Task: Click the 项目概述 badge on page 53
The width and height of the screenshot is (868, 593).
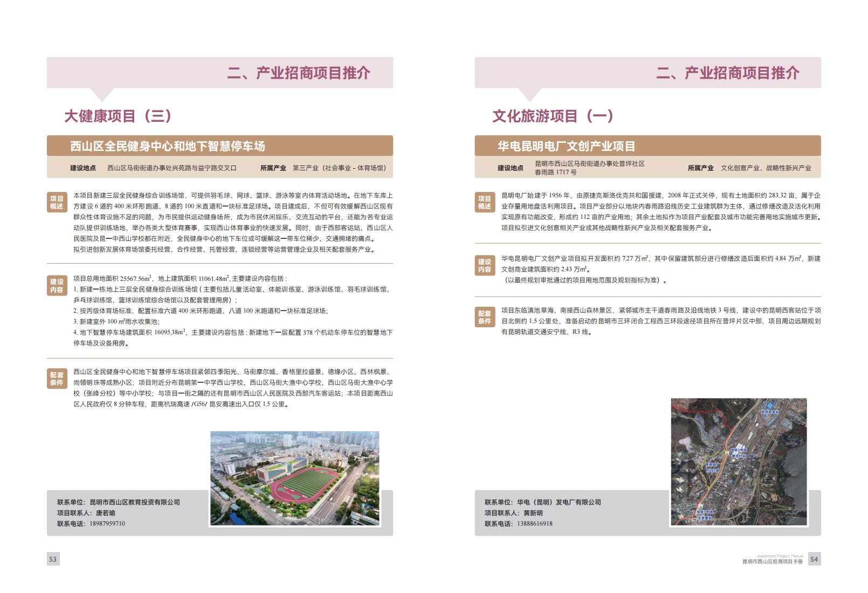Action: pos(57,202)
